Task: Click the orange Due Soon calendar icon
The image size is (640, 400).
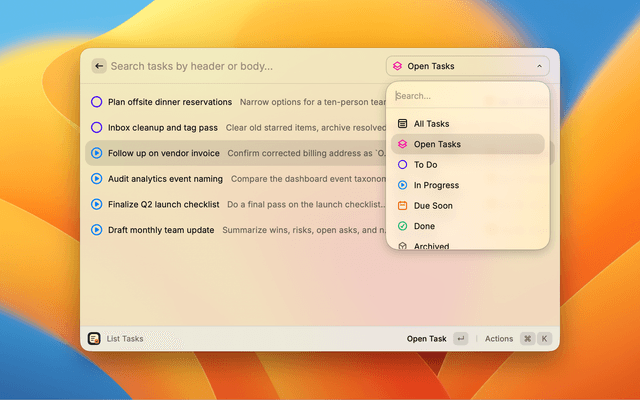Action: 402,205
